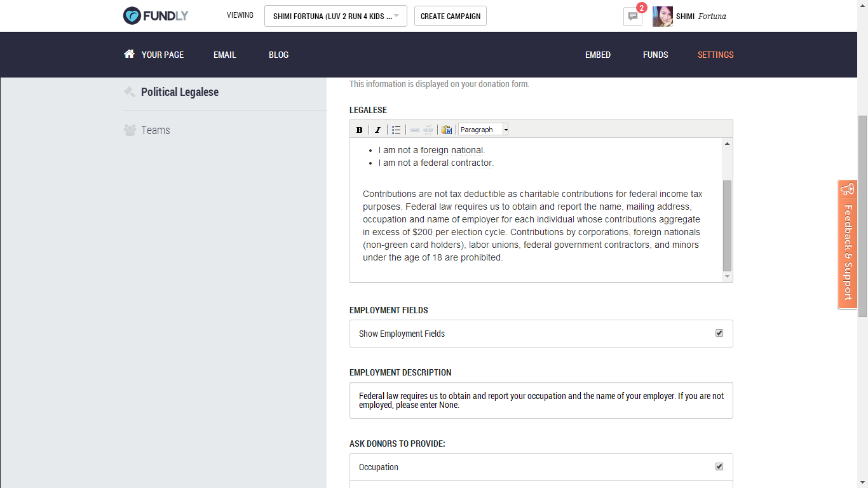Toggle italic formatting in Legalese editor
The height and width of the screenshot is (488, 868).
point(377,130)
